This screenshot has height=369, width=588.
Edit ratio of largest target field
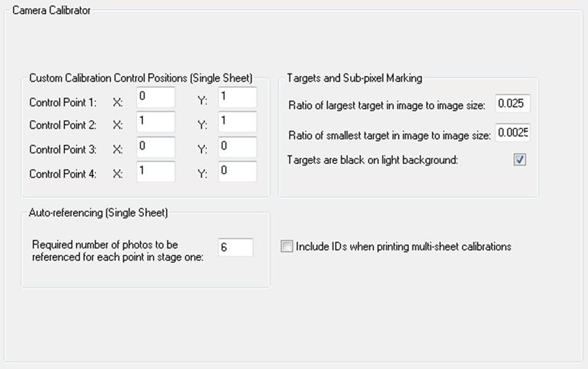point(513,104)
